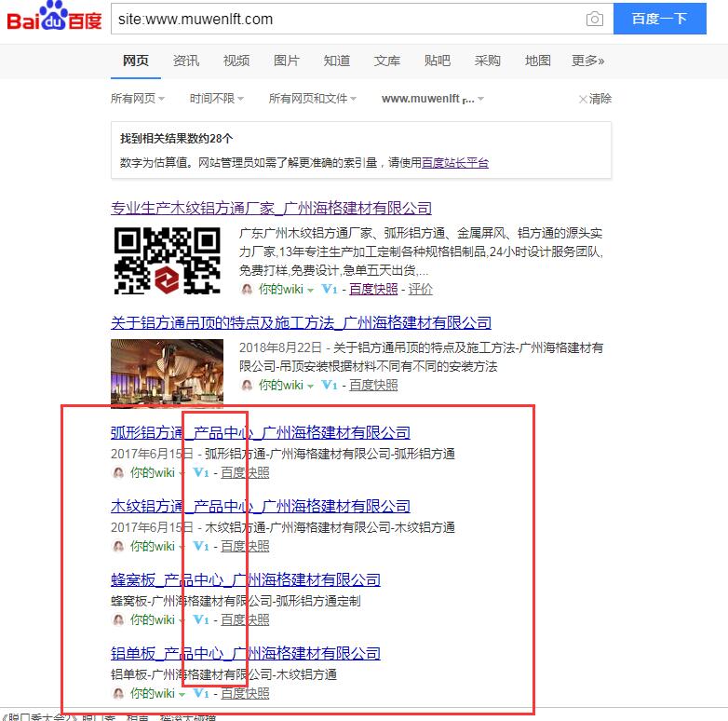Expand the 所有网页和文件 filter dropdown
Image resolution: width=728 pixels, height=721 pixels.
[313, 99]
